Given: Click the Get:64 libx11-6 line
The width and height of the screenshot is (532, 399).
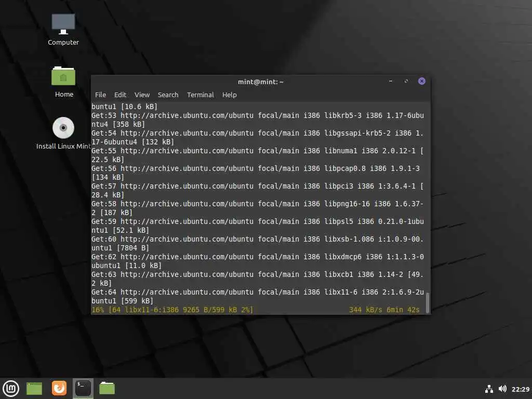Looking at the screenshot, I should 258,292.
